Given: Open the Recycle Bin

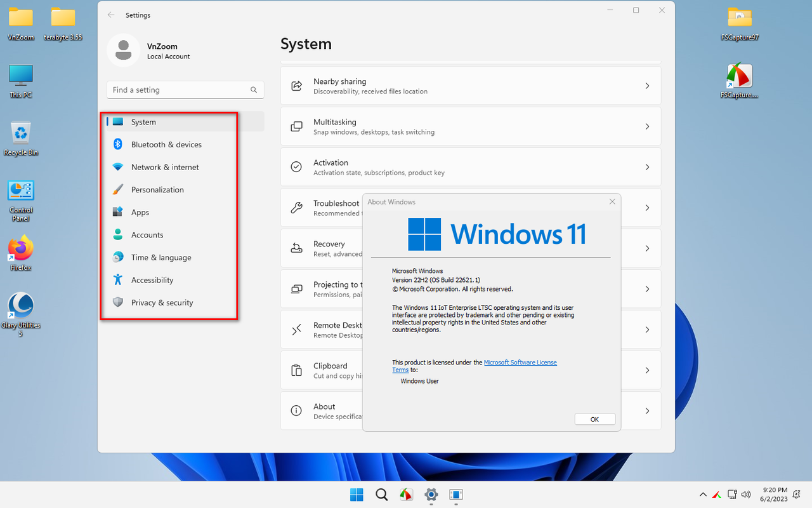Looking at the screenshot, I should [21, 138].
